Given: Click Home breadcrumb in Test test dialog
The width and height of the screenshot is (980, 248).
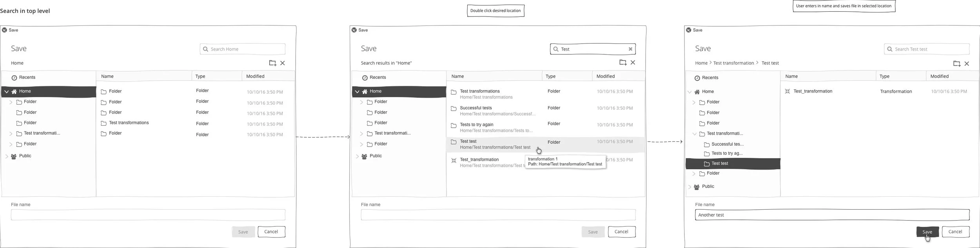Looking at the screenshot, I should [701, 63].
